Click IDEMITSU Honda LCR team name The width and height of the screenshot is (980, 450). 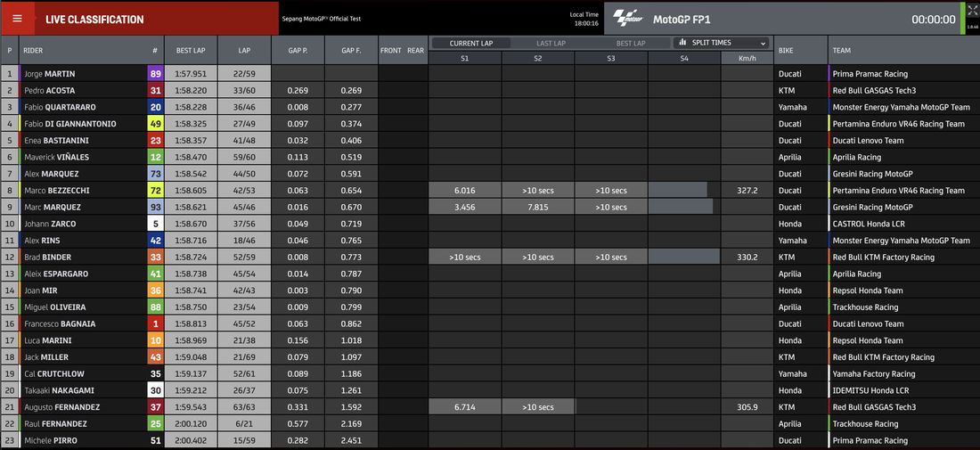(870, 390)
